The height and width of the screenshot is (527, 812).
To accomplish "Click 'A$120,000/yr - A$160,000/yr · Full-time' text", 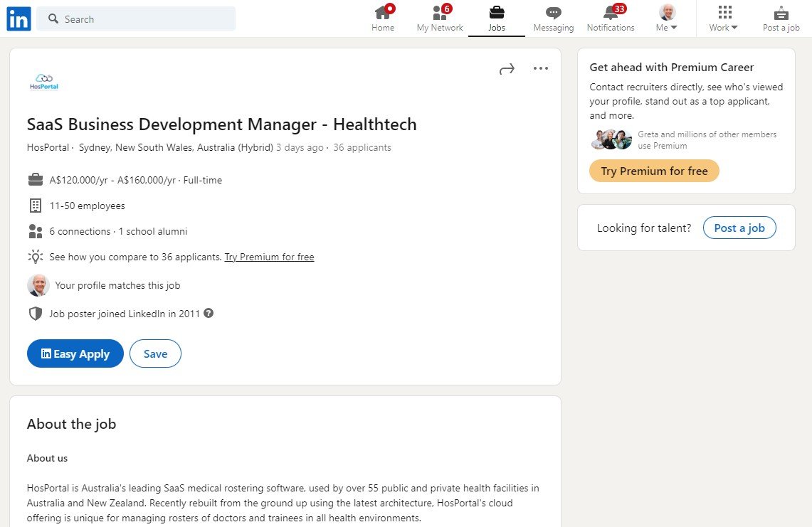I will [136, 180].
